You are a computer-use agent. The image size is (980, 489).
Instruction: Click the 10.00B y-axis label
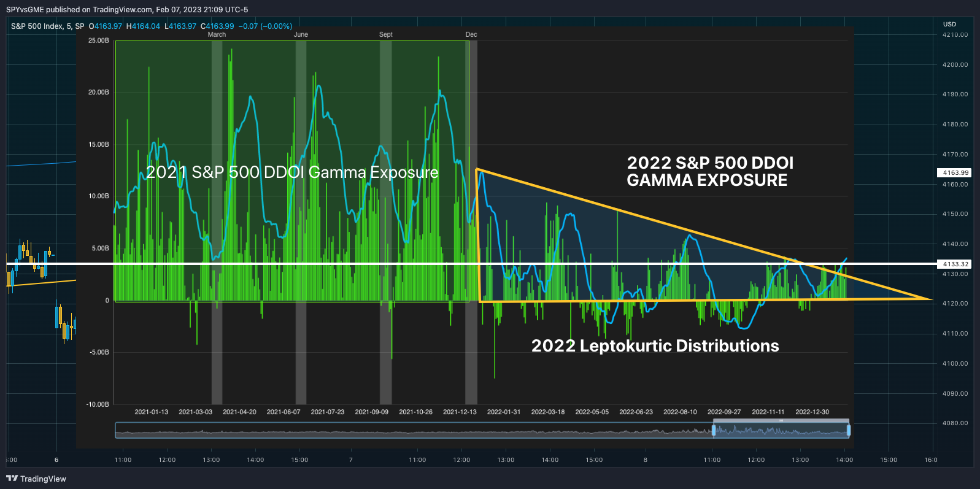coord(98,196)
